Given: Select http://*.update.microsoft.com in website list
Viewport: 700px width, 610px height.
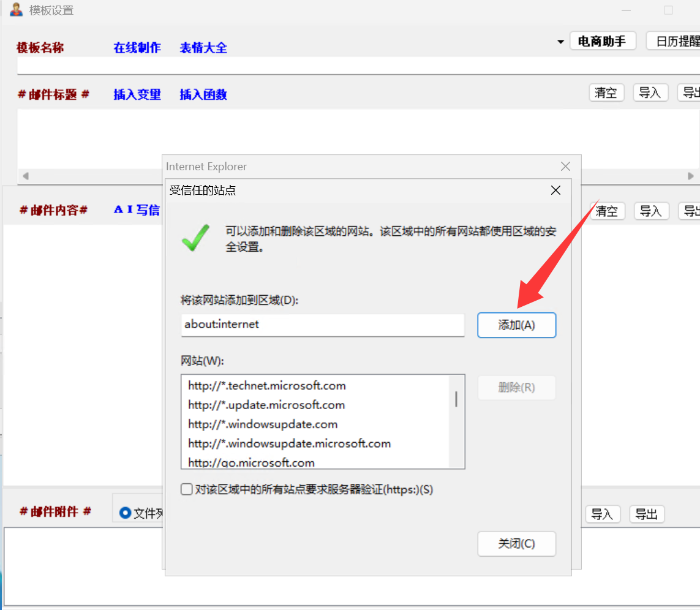Looking at the screenshot, I should coord(266,405).
